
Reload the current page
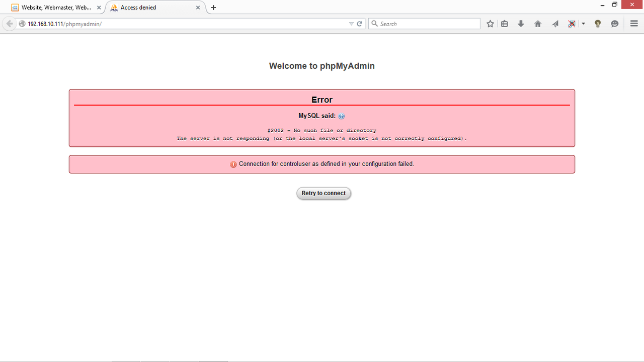coord(360,24)
